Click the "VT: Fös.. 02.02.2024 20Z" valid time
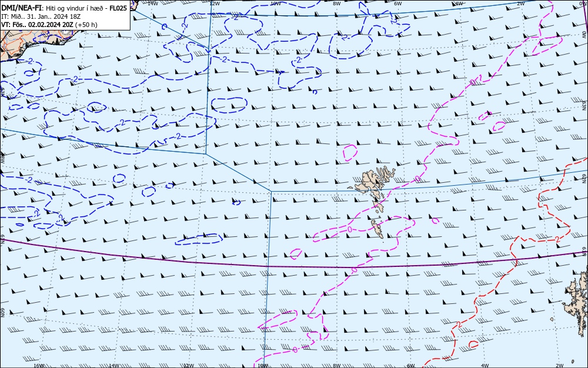The height and width of the screenshot is (368, 588). [37, 25]
